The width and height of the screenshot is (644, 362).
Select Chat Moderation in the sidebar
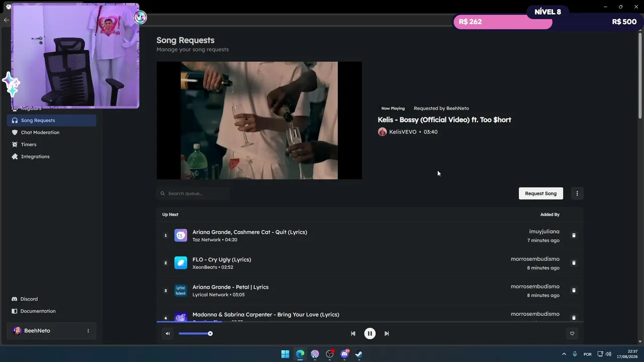pyautogui.click(x=40, y=133)
